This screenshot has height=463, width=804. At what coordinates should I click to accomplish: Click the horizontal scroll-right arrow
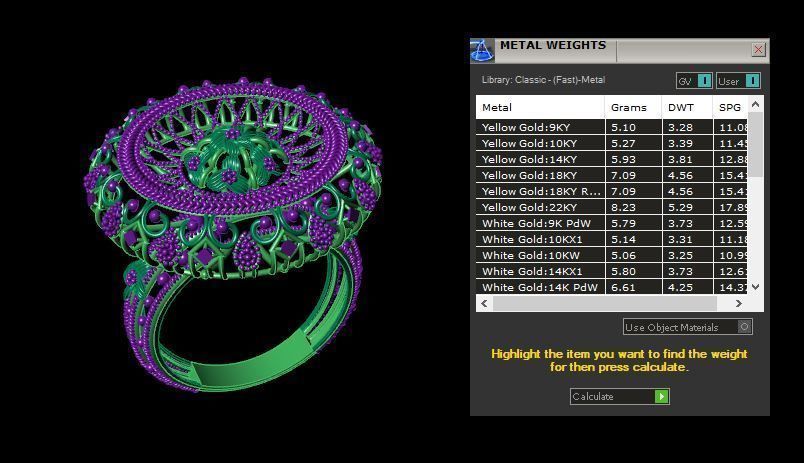738,304
